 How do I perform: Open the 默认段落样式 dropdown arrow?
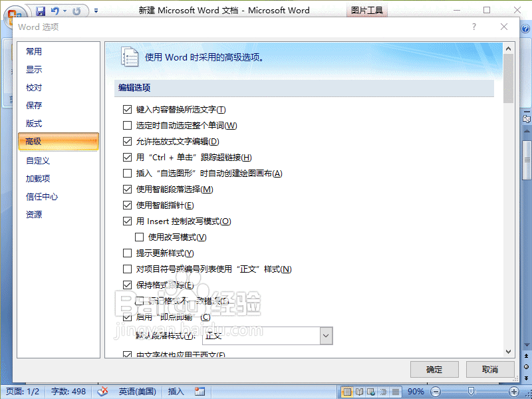(326, 336)
